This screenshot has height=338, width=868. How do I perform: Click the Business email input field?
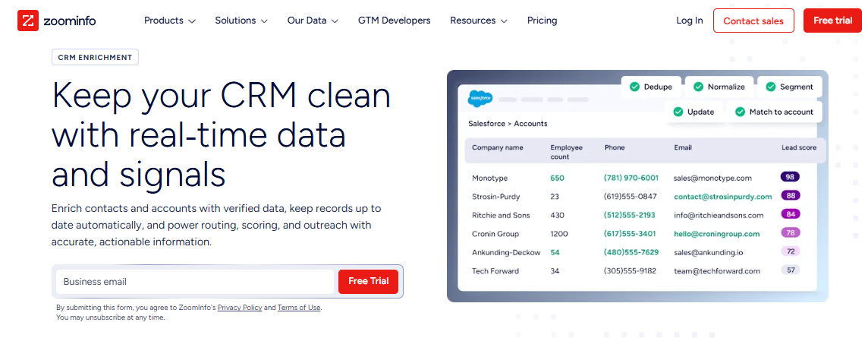[195, 282]
